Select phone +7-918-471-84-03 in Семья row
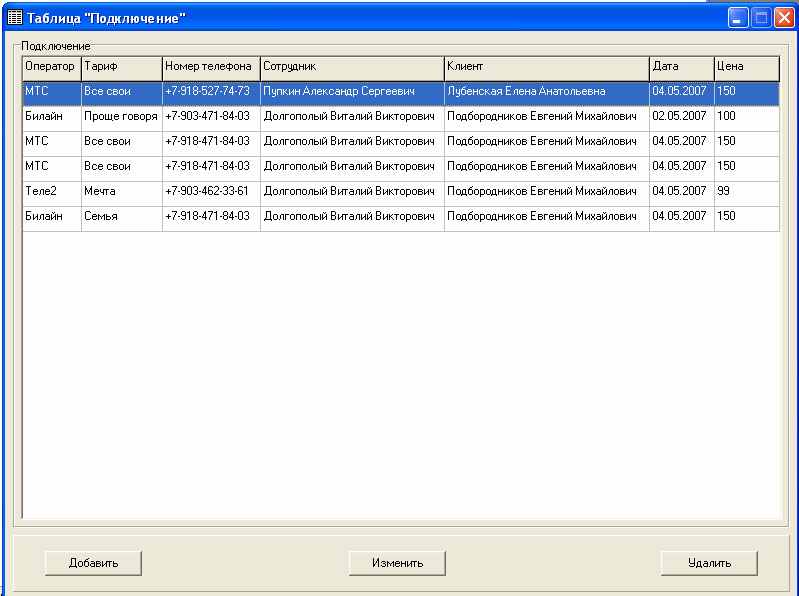 (211, 219)
